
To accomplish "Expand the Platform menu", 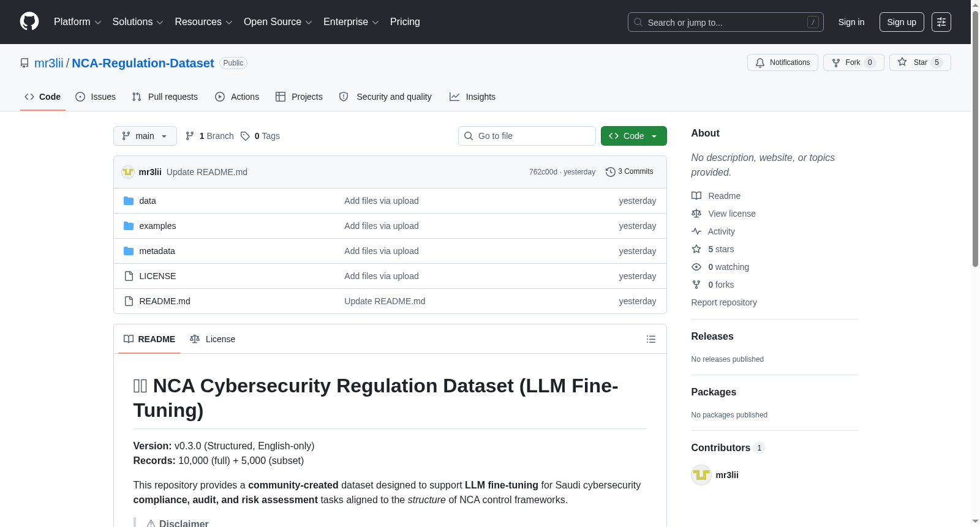I will pos(78,22).
